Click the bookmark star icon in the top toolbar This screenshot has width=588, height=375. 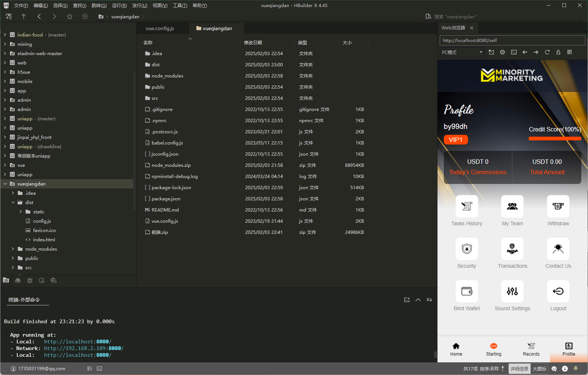(x=70, y=16)
